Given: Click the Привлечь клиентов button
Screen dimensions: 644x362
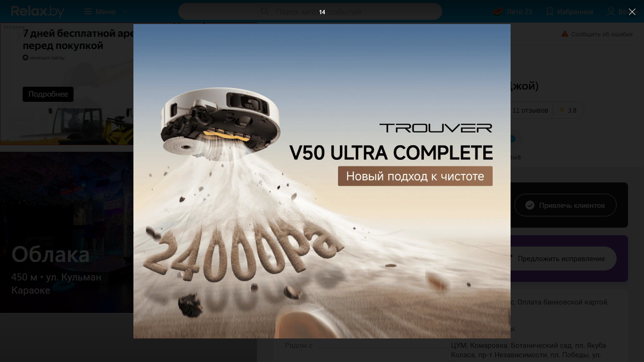Looking at the screenshot, I should 565,205.
